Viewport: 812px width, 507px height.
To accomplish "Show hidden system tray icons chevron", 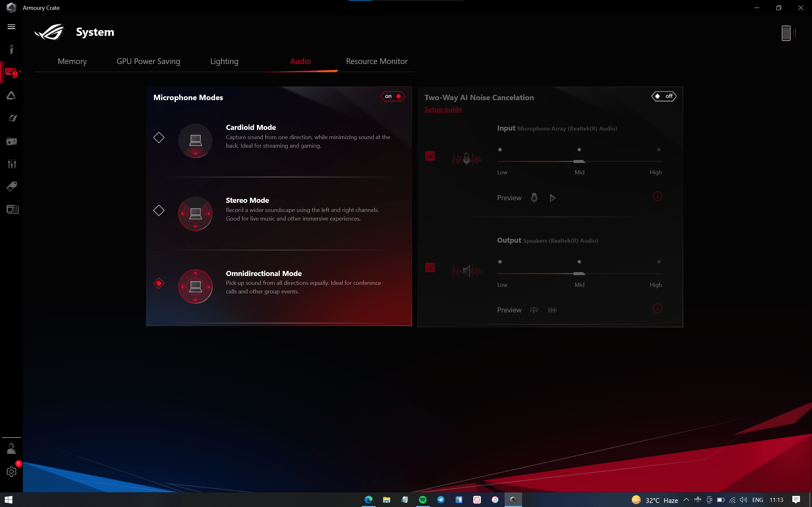I will coord(686,500).
